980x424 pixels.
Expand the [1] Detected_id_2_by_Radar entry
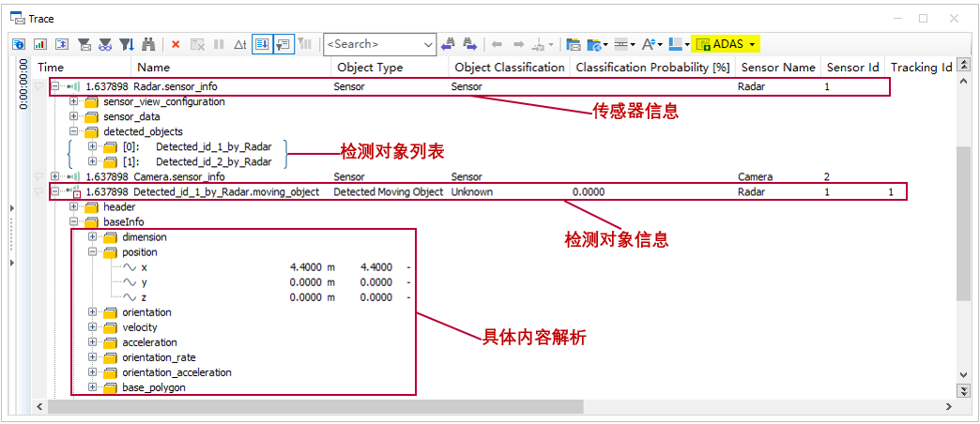(93, 161)
